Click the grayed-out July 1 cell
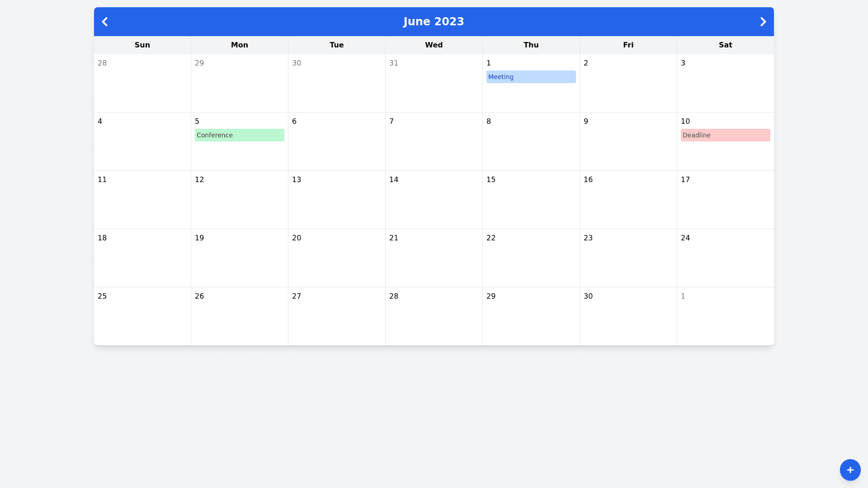The height and width of the screenshot is (488, 868). [725, 316]
